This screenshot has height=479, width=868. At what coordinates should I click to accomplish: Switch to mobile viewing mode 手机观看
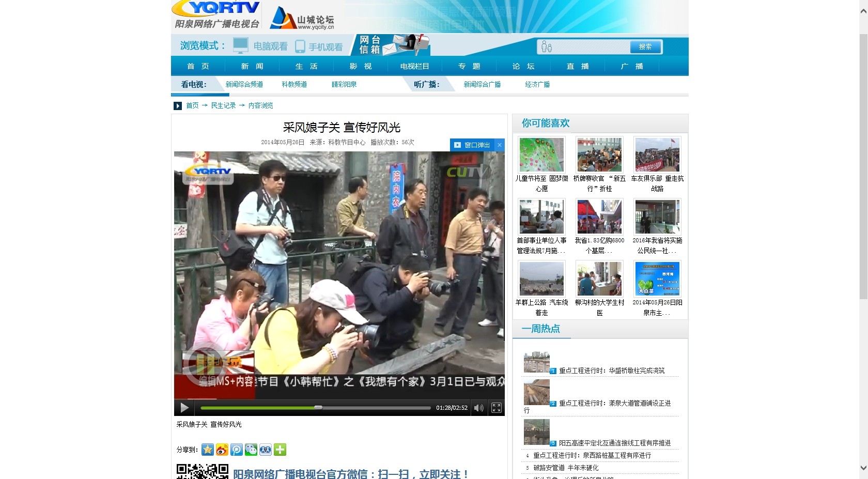click(319, 47)
